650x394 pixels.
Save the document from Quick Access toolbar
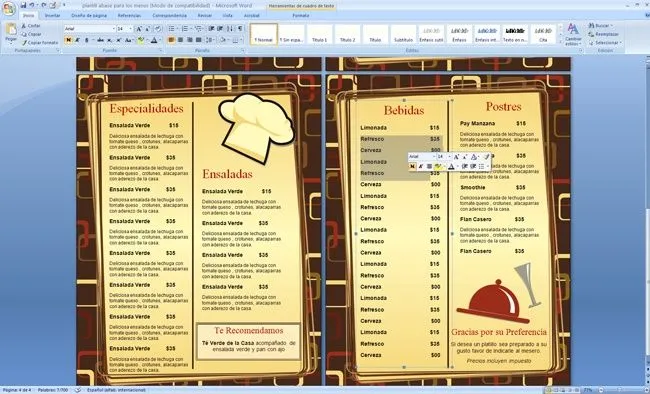click(23, 5)
